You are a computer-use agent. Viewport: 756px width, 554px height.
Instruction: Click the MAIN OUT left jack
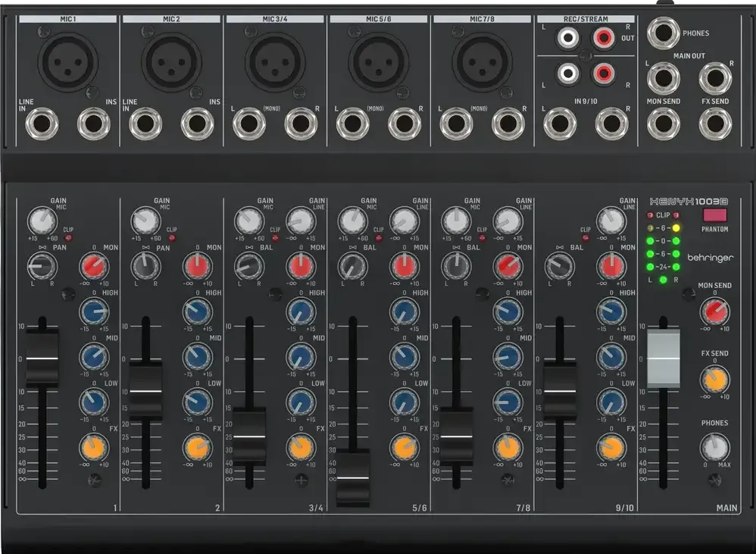[664, 76]
